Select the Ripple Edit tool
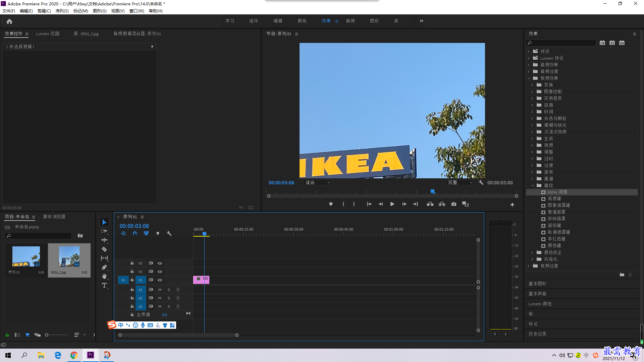 pyautogui.click(x=104, y=240)
